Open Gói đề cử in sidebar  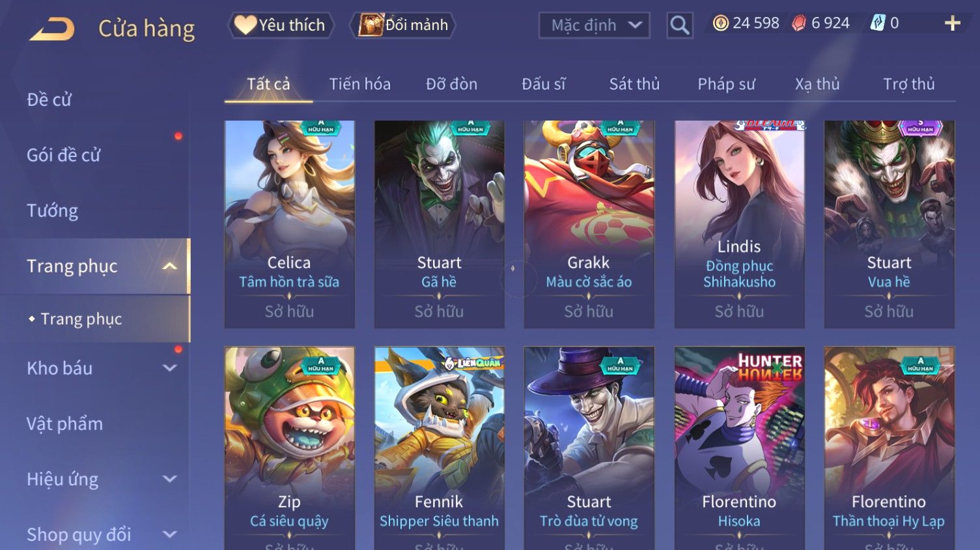[x=64, y=155]
